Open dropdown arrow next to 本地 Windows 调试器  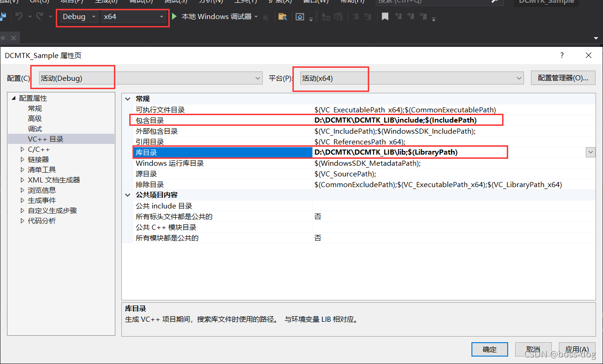pyautogui.click(x=256, y=17)
